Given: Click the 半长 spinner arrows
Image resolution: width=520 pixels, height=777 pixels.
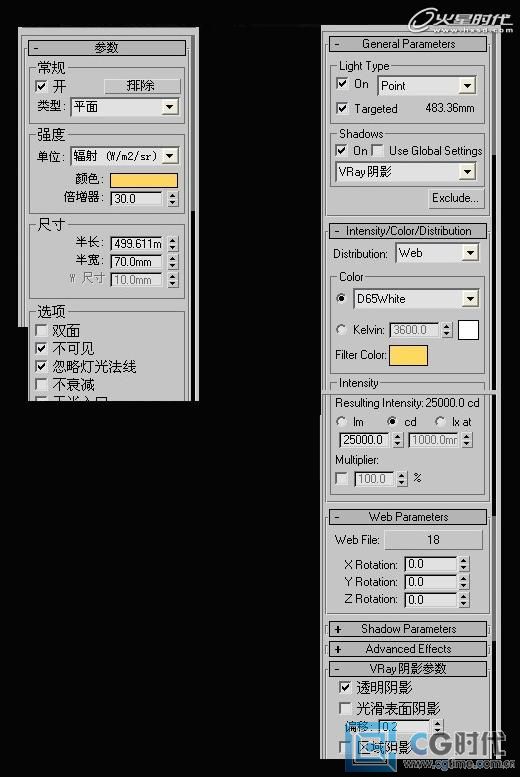Looking at the screenshot, I should (x=172, y=243).
